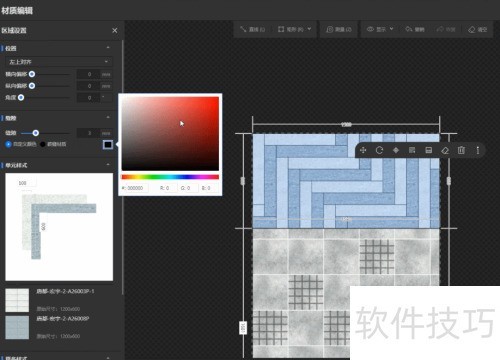
Task: Open the rectangle tool dropdown arrow
Action: pyautogui.click(x=309, y=29)
